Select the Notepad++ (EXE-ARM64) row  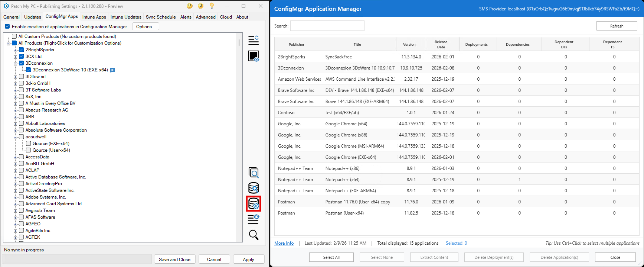point(457,191)
